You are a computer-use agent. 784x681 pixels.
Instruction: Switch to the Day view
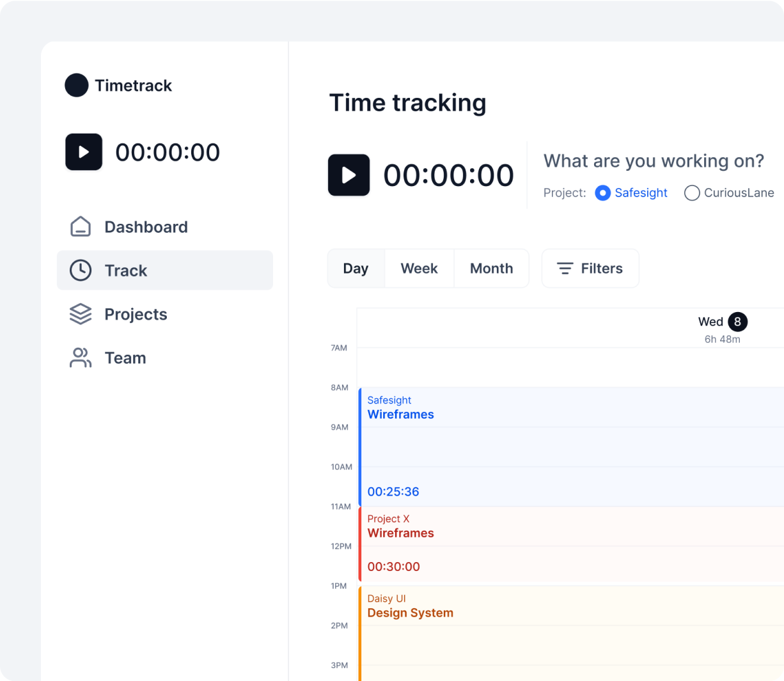[356, 269]
